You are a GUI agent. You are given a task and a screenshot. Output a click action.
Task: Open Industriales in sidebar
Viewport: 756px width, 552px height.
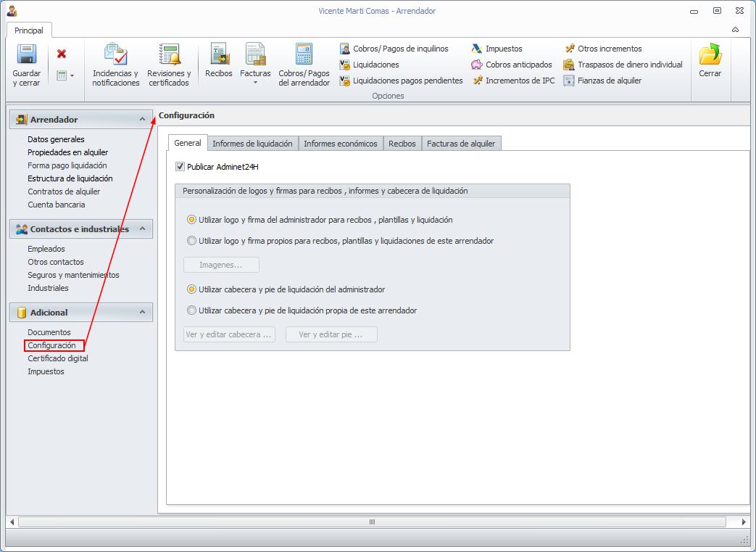(x=49, y=288)
